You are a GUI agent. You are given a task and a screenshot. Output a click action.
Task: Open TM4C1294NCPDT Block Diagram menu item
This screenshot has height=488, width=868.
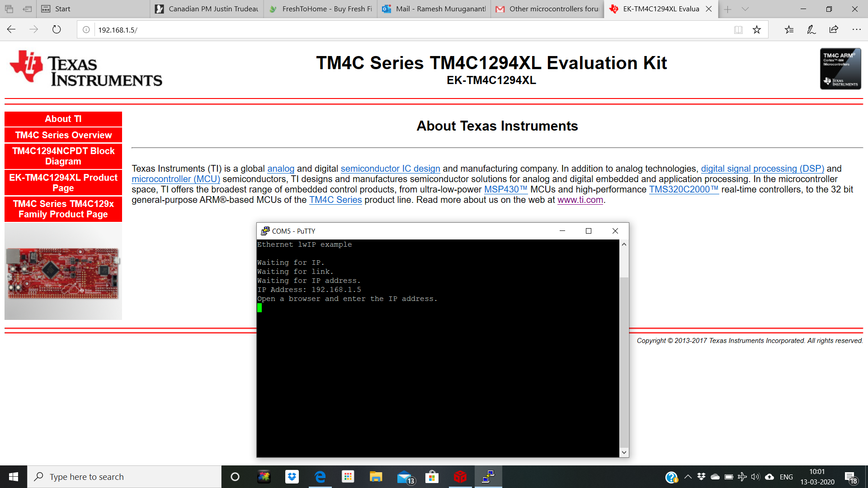click(63, 156)
